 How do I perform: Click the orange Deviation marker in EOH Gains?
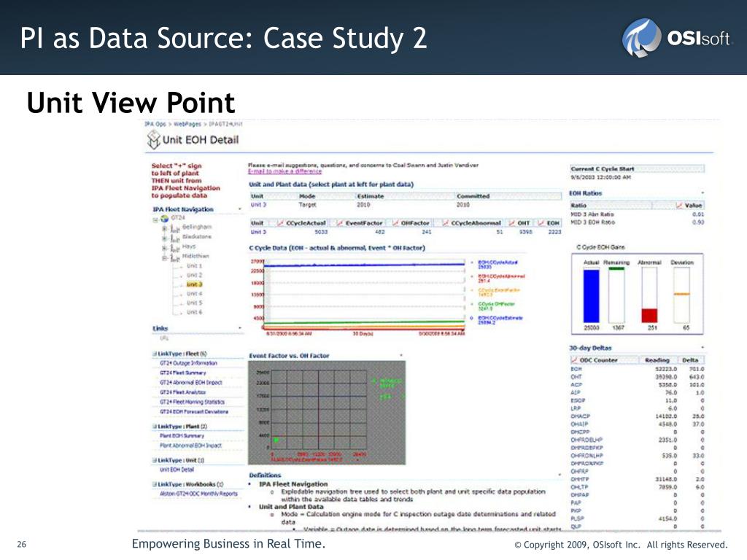(682, 295)
